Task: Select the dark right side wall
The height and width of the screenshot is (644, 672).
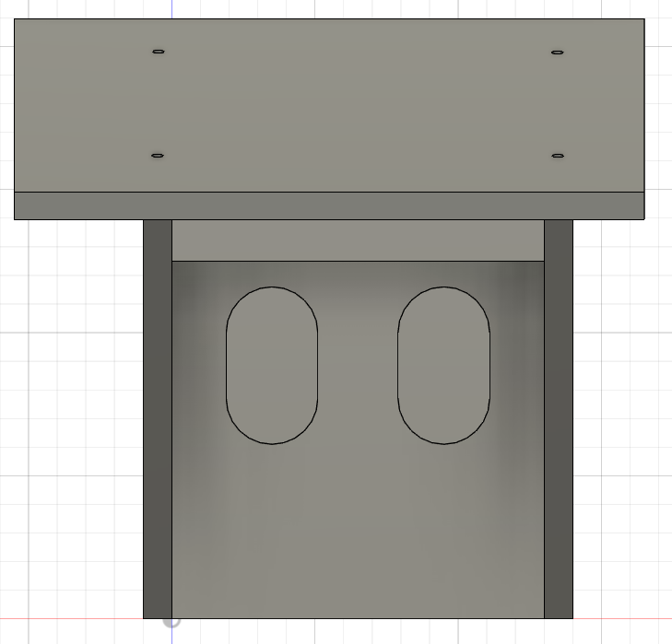Action: click(x=559, y=419)
